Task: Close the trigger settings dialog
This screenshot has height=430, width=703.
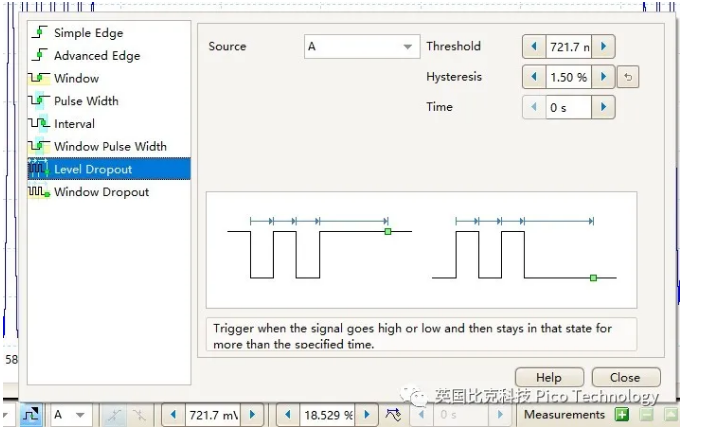Action: [625, 378]
